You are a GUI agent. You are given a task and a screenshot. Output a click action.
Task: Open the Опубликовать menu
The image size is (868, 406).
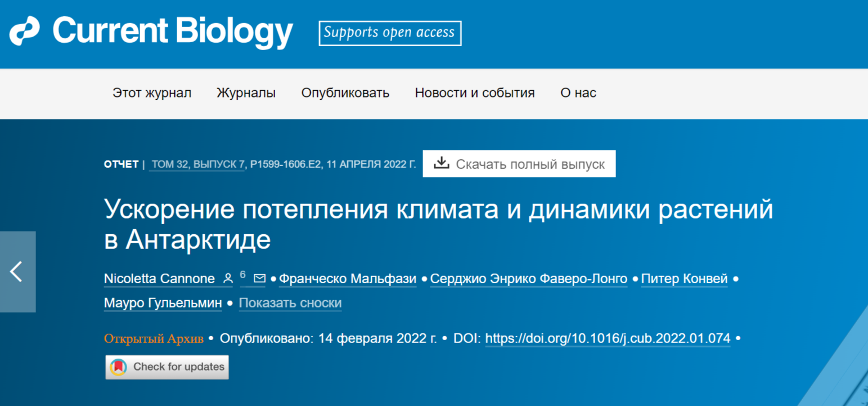(x=345, y=93)
